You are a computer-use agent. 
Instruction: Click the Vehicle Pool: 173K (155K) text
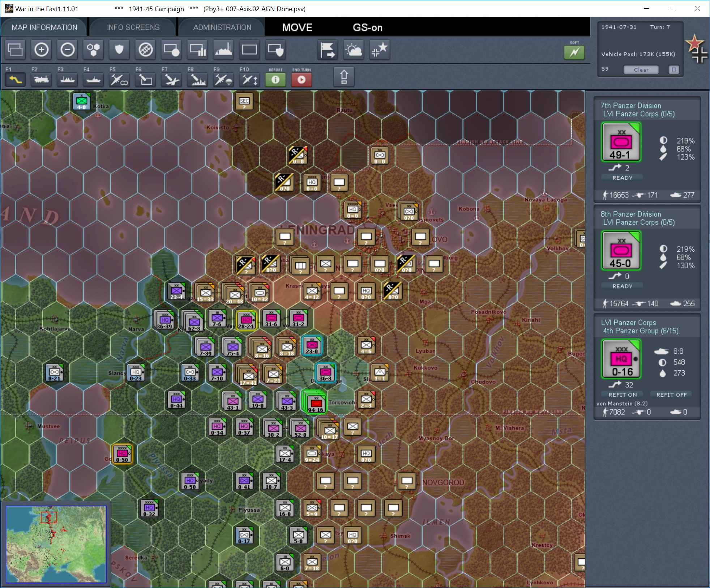[x=638, y=54]
